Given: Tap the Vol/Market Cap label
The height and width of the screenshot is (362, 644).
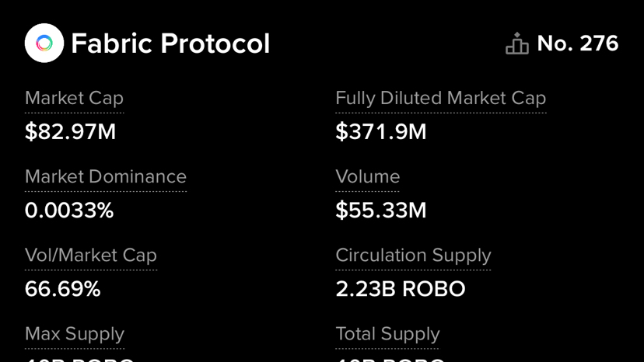Looking at the screenshot, I should pos(90,256).
